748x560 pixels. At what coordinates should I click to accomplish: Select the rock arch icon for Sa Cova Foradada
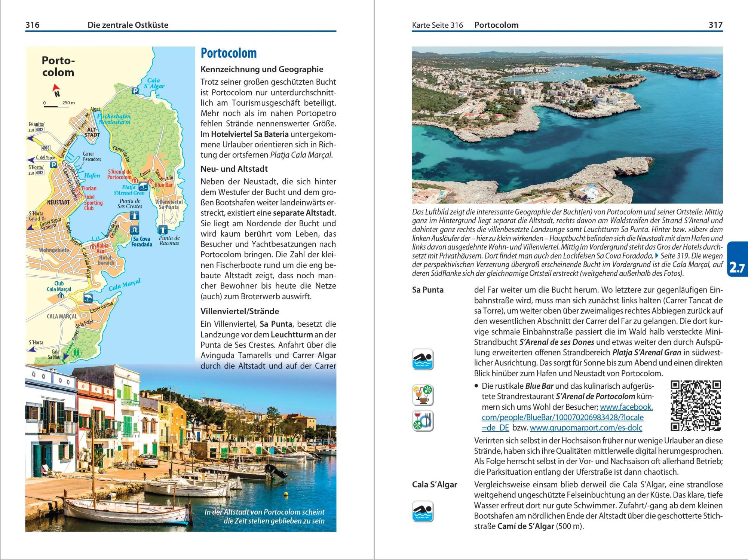134,230
